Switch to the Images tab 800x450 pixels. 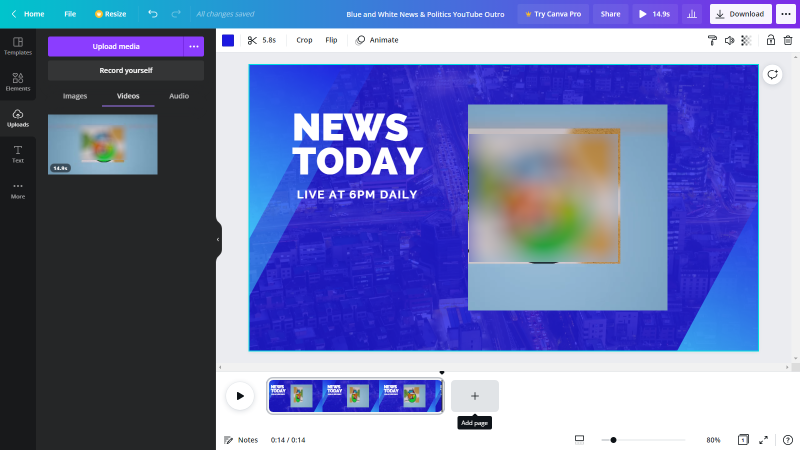[x=75, y=96]
